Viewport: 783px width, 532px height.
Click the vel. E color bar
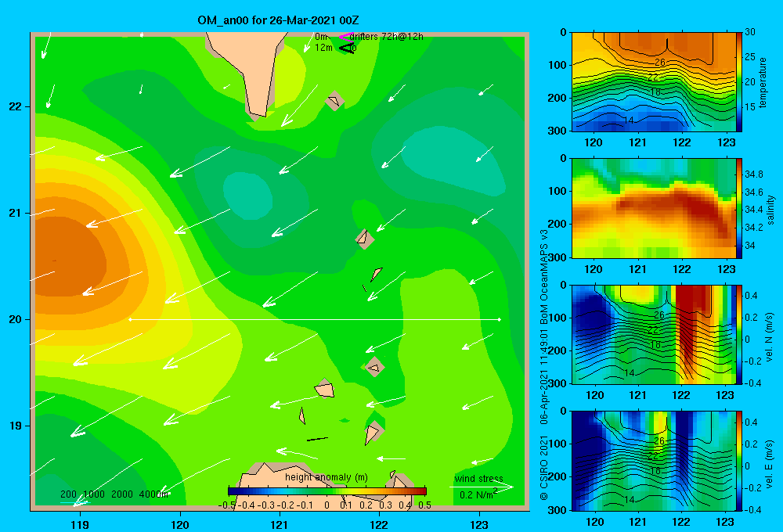click(739, 461)
